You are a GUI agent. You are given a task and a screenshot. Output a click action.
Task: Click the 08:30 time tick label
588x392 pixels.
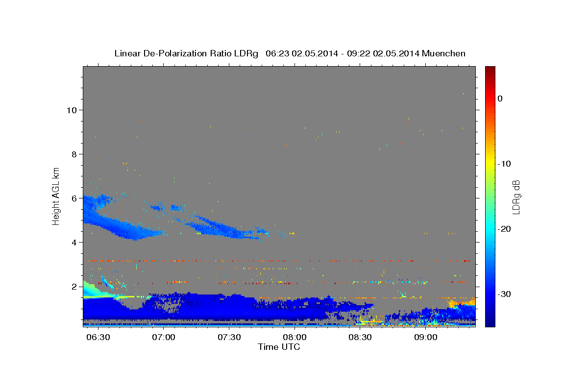coord(360,338)
